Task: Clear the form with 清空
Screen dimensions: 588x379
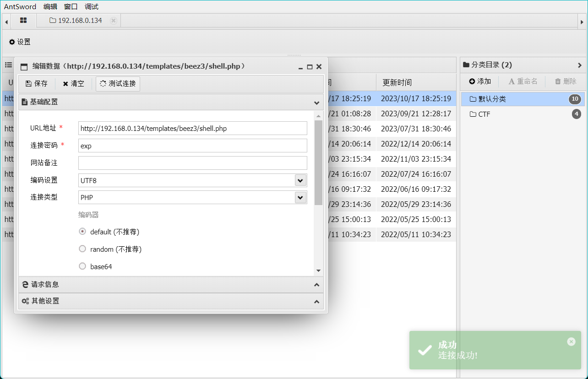Action: [x=74, y=84]
